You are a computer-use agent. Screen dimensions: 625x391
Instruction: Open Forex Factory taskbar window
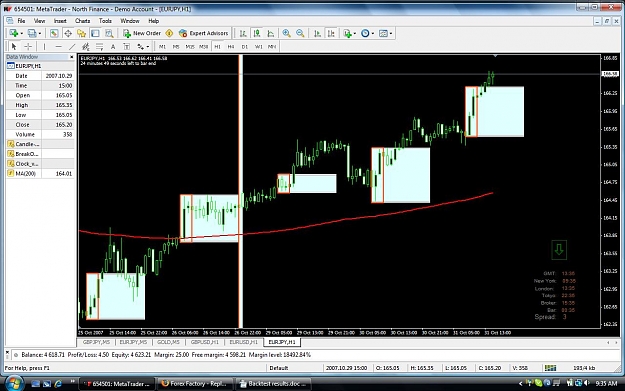195,384
